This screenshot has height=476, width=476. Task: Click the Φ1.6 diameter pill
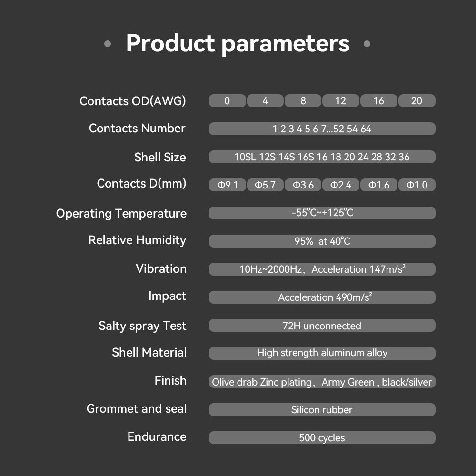click(x=379, y=185)
